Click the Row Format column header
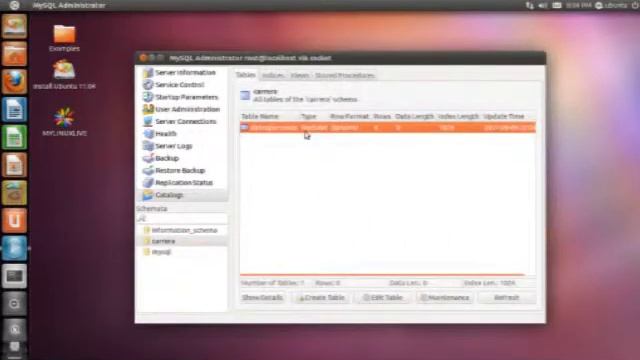The height and width of the screenshot is (360, 640). (x=349, y=116)
